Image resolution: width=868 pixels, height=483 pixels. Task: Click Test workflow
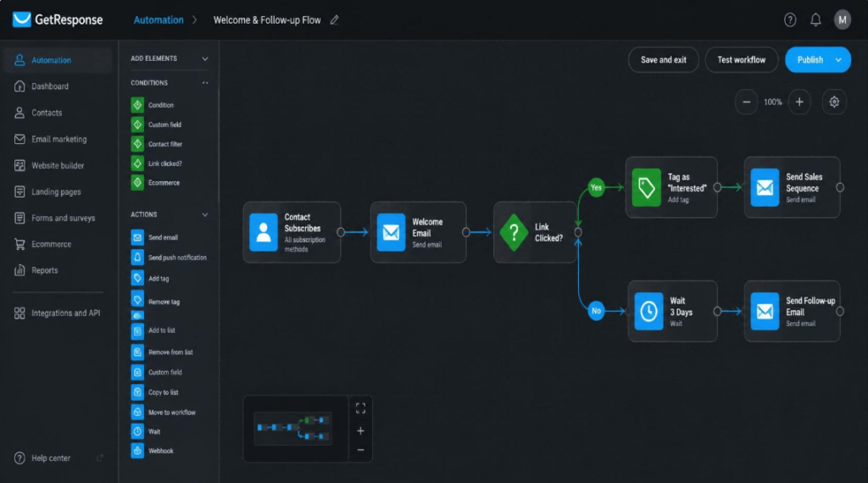[x=741, y=60]
